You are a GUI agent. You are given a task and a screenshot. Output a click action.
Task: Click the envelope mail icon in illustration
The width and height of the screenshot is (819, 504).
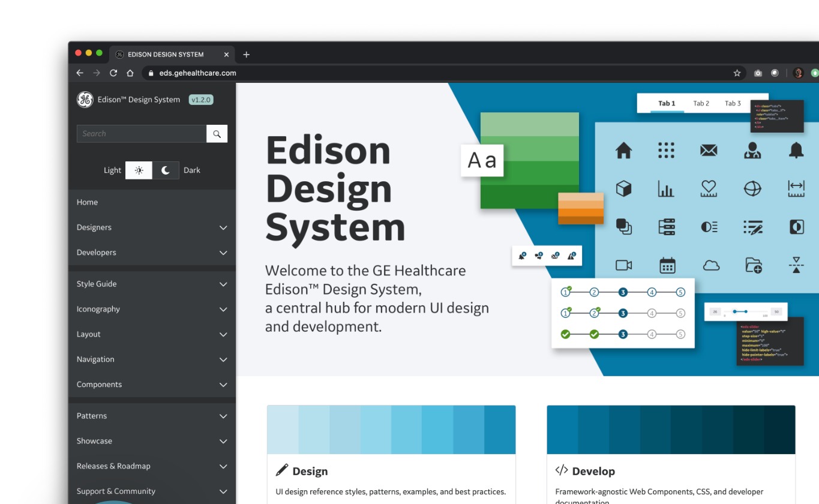pos(709,151)
